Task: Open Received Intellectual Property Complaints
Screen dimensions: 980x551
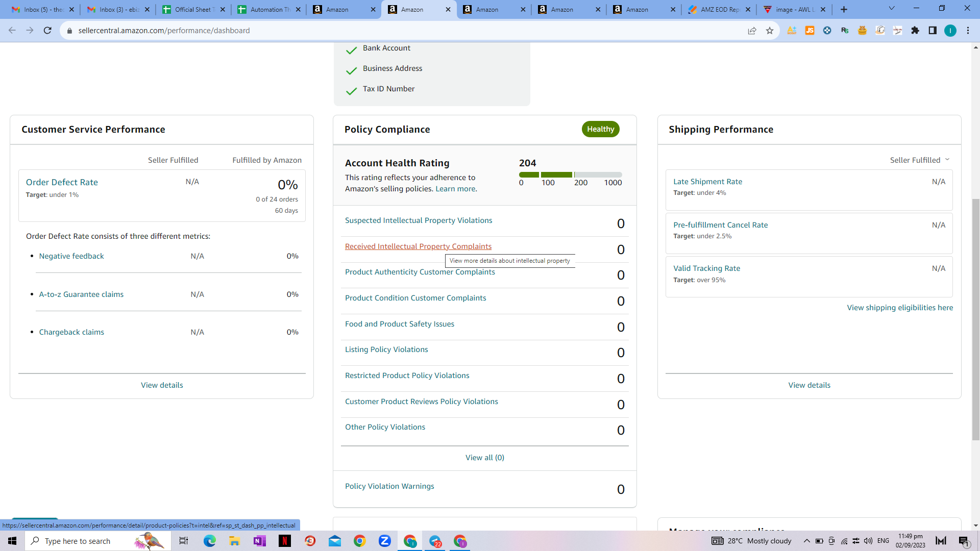Action: point(419,246)
